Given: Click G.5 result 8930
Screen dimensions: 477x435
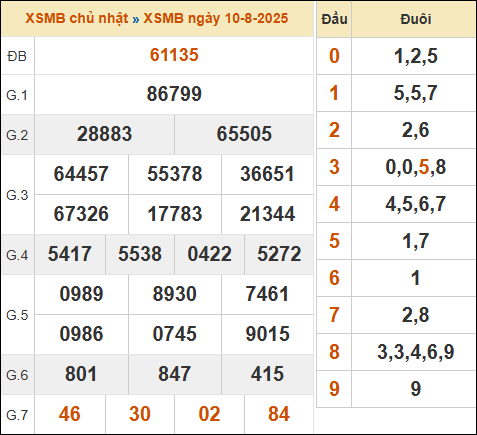Looking at the screenshot, I should pos(174,294).
